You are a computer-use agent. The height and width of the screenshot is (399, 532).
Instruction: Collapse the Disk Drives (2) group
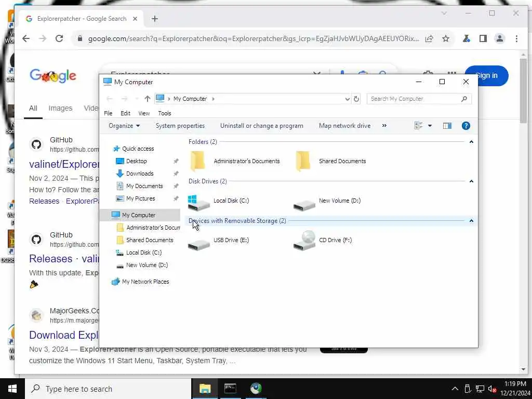click(x=471, y=181)
